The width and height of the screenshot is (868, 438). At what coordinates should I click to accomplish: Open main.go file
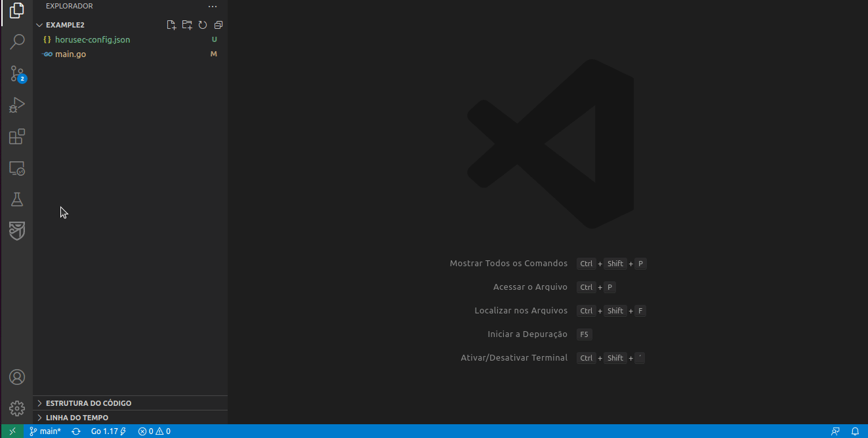[x=130, y=54]
